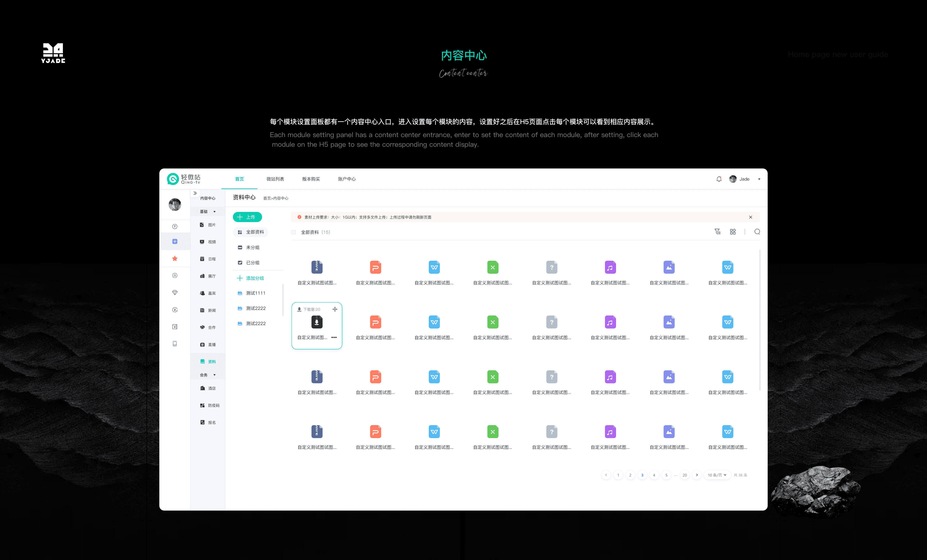This screenshot has height=560, width=927.
Task: Open 视频 in the content menu
Action: (x=208, y=242)
